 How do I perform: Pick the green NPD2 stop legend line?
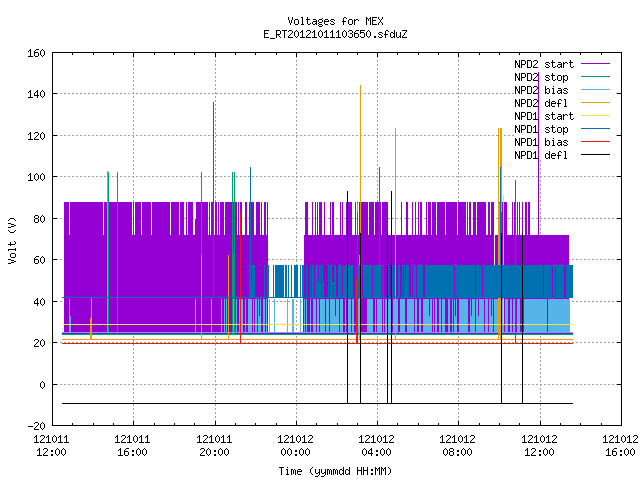[x=595, y=77]
